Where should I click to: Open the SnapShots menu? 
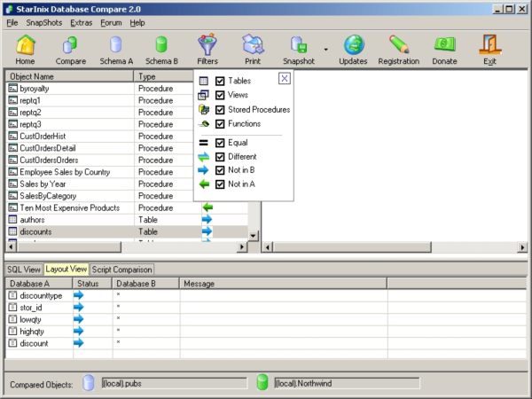(x=44, y=21)
